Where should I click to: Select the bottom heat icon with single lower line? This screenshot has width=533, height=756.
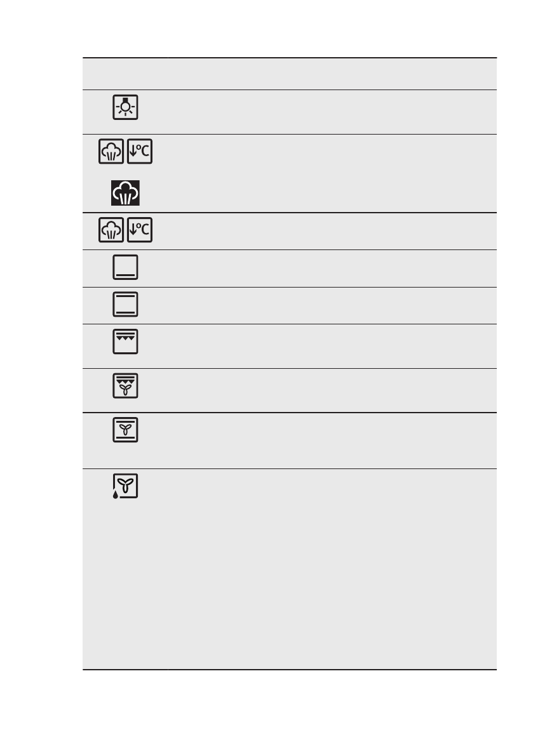(x=126, y=267)
